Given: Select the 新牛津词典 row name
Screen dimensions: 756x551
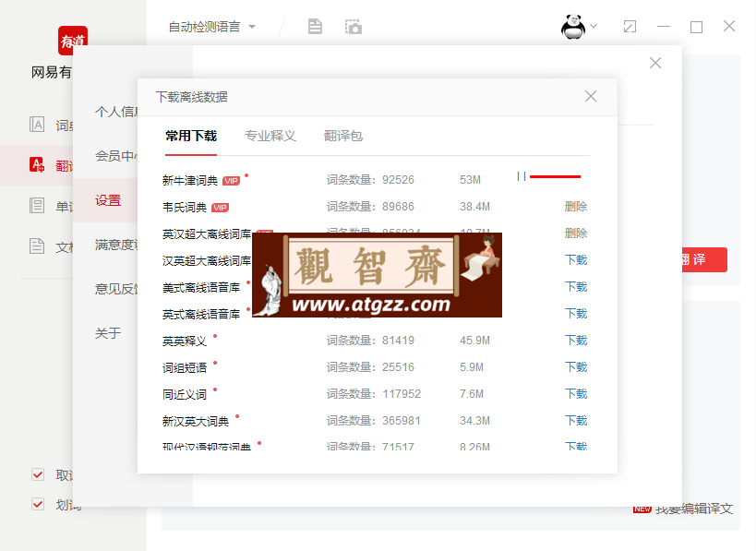Looking at the screenshot, I should click(190, 180).
